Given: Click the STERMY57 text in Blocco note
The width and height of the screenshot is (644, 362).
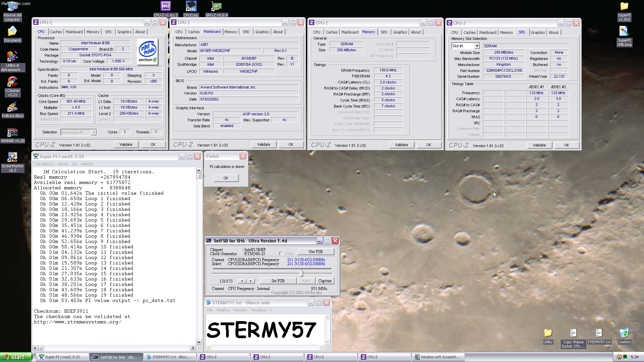Looking at the screenshot, I should [262, 330].
